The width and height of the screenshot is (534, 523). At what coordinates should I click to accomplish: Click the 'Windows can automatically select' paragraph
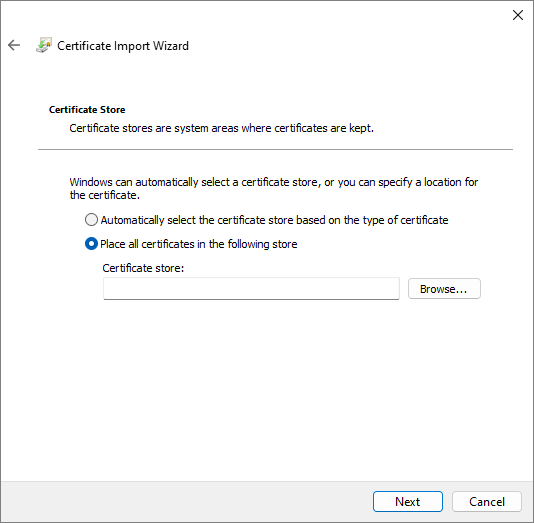(273, 188)
